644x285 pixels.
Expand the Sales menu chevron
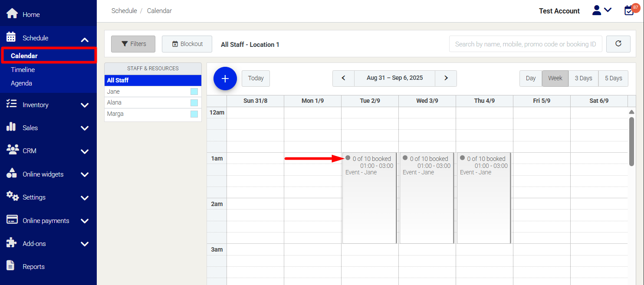[x=85, y=128]
